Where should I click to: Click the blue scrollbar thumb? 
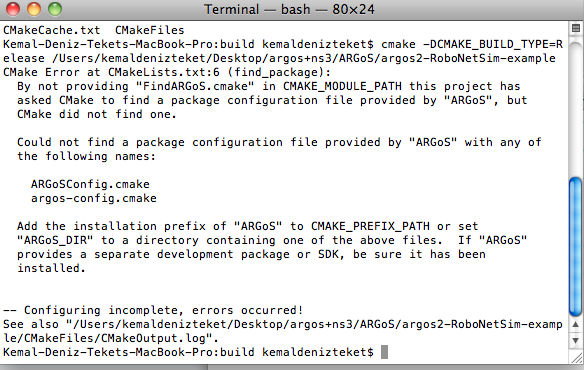point(575,247)
